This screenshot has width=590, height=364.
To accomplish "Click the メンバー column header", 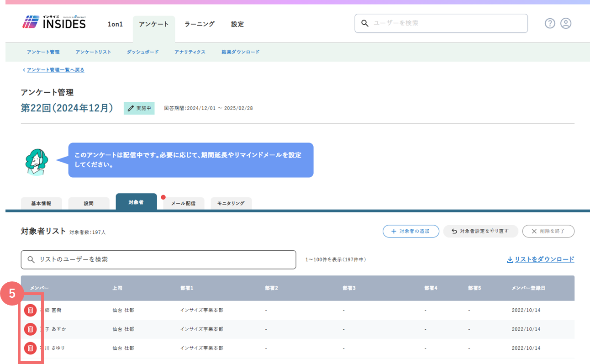I will click(39, 288).
